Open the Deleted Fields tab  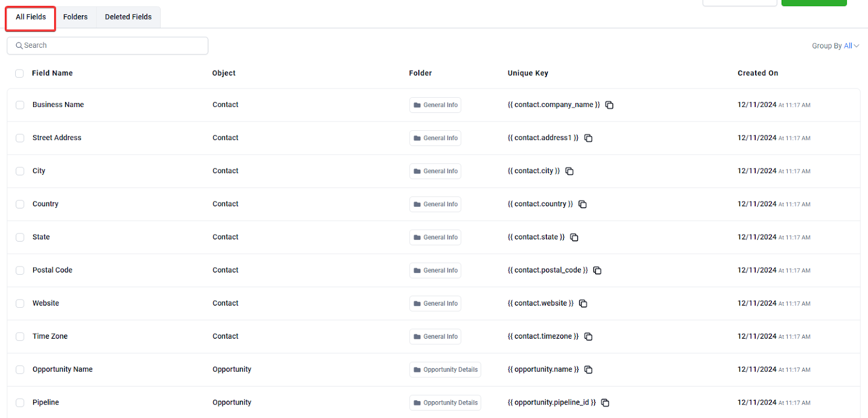[128, 17]
